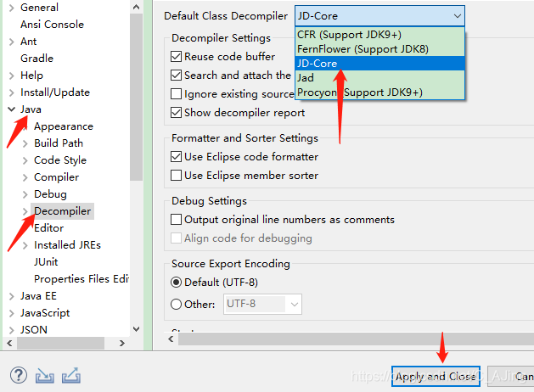This screenshot has height=392, width=534.
Task: Expand the JSON node
Action: pos(12,330)
